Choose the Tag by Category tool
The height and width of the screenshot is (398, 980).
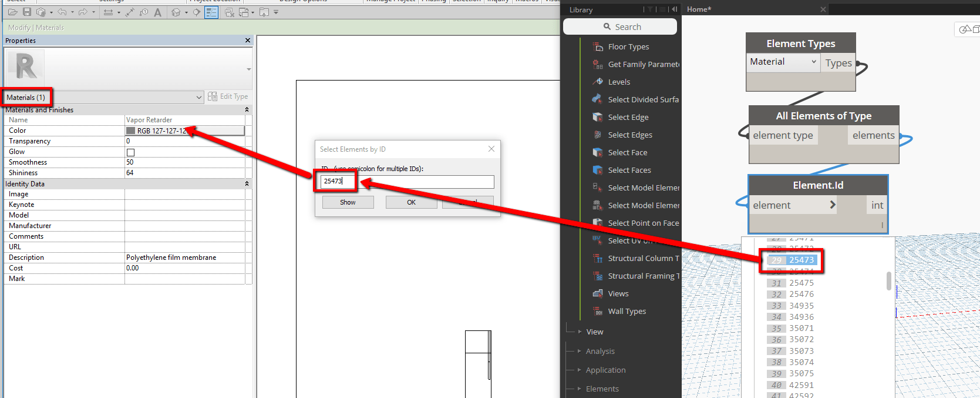tap(144, 12)
